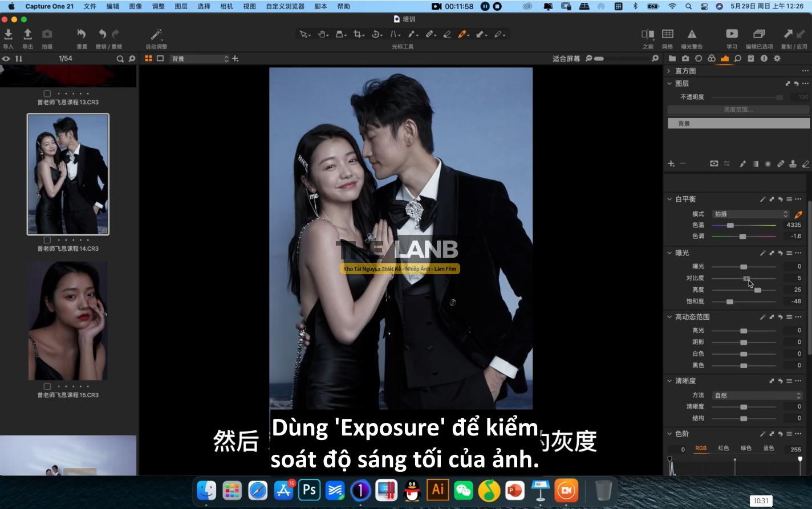Image resolution: width=812 pixels, height=509 pixels.
Task: Add a new layer with the plus icon
Action: pyautogui.click(x=671, y=164)
